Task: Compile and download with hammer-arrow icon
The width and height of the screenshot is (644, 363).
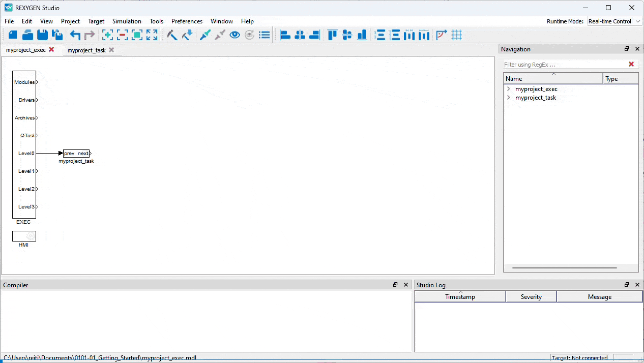Action: (187, 35)
